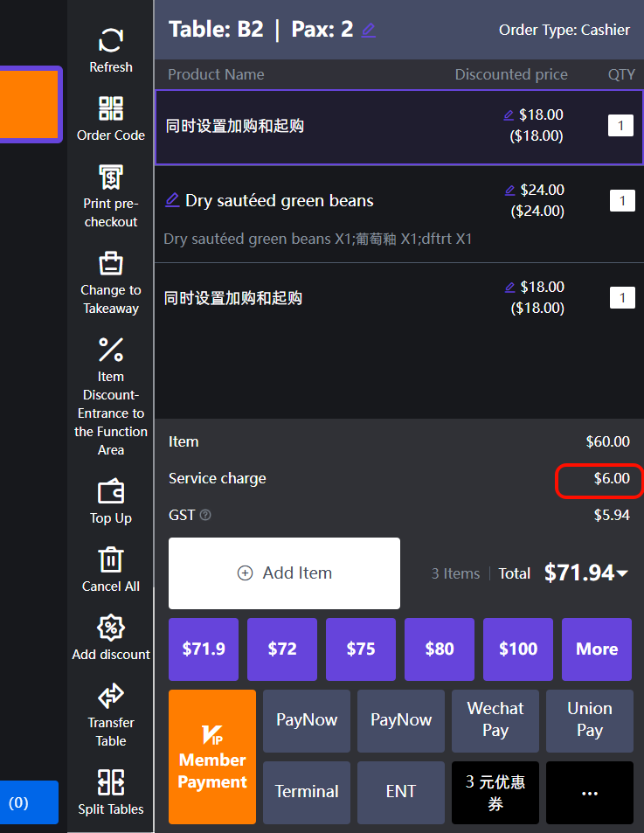Image resolution: width=644 pixels, height=833 pixels.
Task: Edit the Pax count pencil icon
Action: click(368, 31)
